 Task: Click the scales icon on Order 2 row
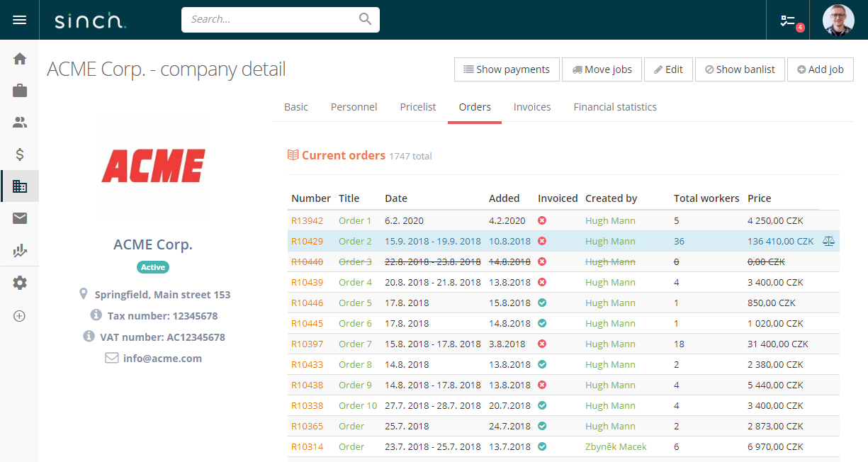point(828,241)
